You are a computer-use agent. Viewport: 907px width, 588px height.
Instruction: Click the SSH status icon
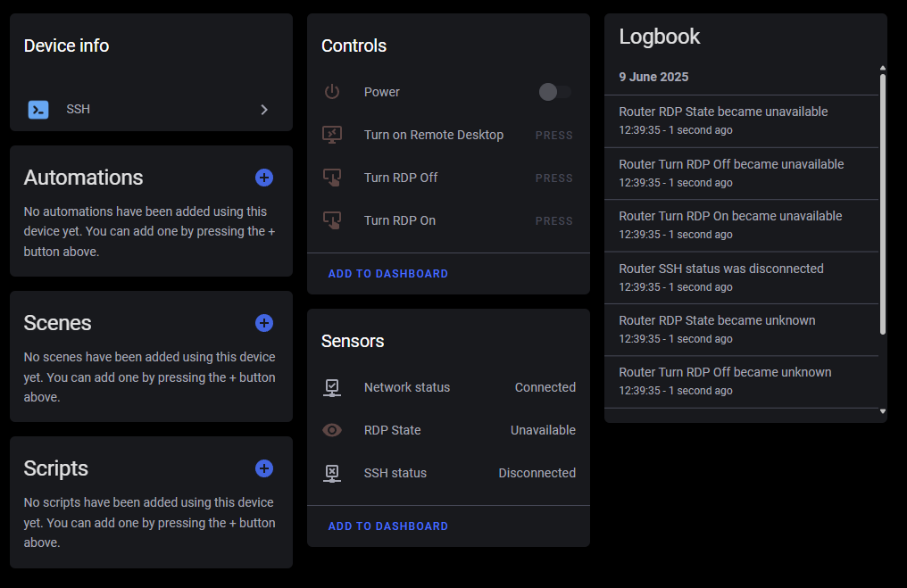(x=332, y=473)
